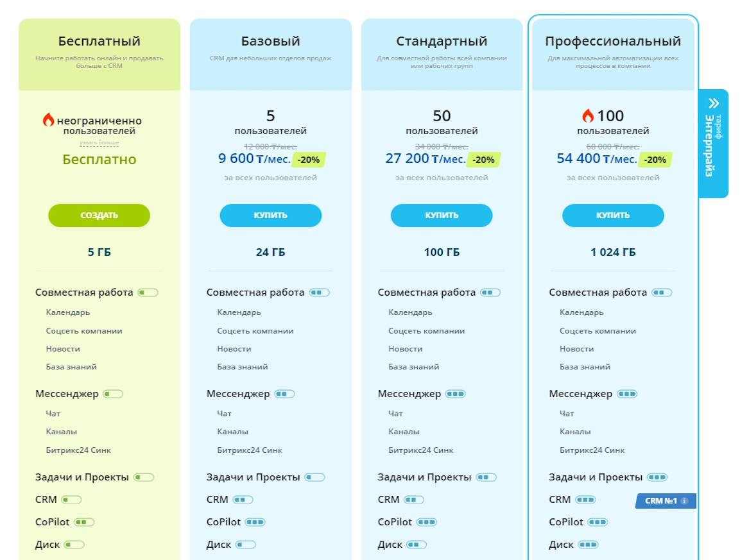The width and height of the screenshot is (740, 560).
Task: Click the flame icon in the Бесплатный plan
Action: pos(48,119)
